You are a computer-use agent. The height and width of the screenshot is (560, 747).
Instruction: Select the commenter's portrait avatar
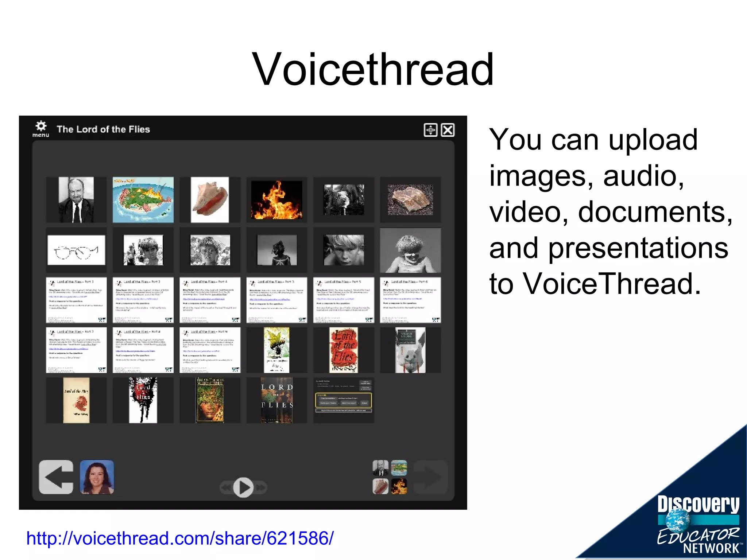[97, 477]
